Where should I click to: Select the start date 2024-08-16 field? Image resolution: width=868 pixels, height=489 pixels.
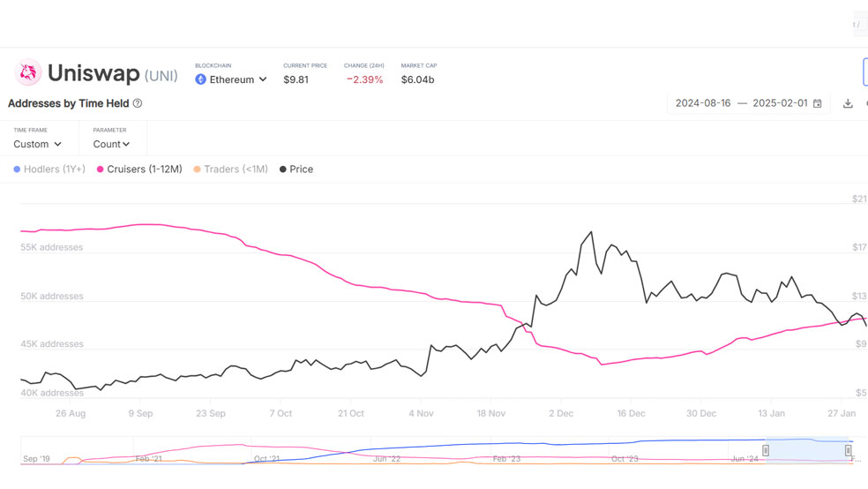pyautogui.click(x=703, y=103)
